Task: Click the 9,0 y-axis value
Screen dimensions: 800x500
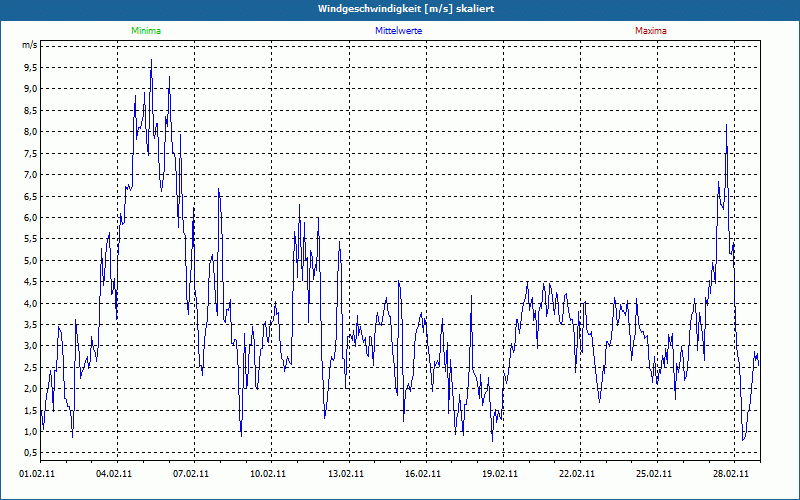Action: tap(31, 89)
